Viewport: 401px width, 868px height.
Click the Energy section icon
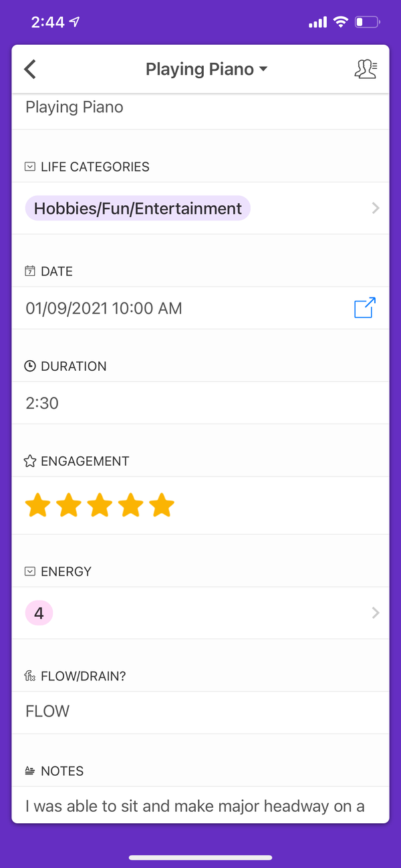pos(29,571)
